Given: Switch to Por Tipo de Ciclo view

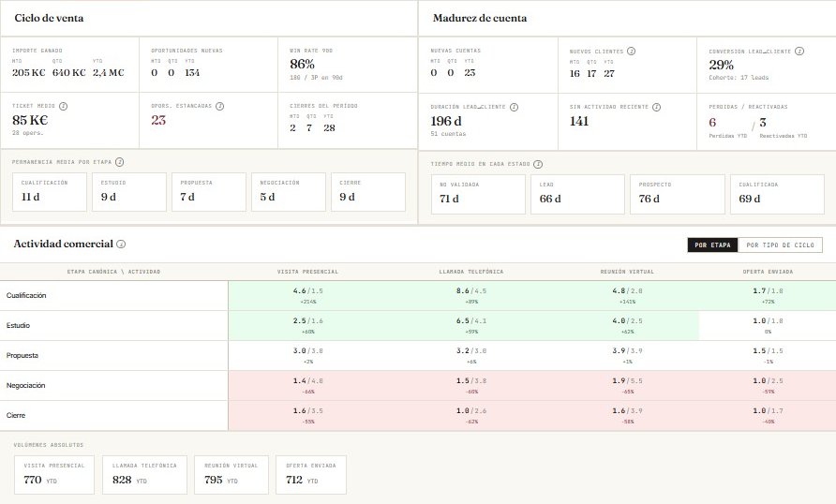Looking at the screenshot, I should (780, 245).
